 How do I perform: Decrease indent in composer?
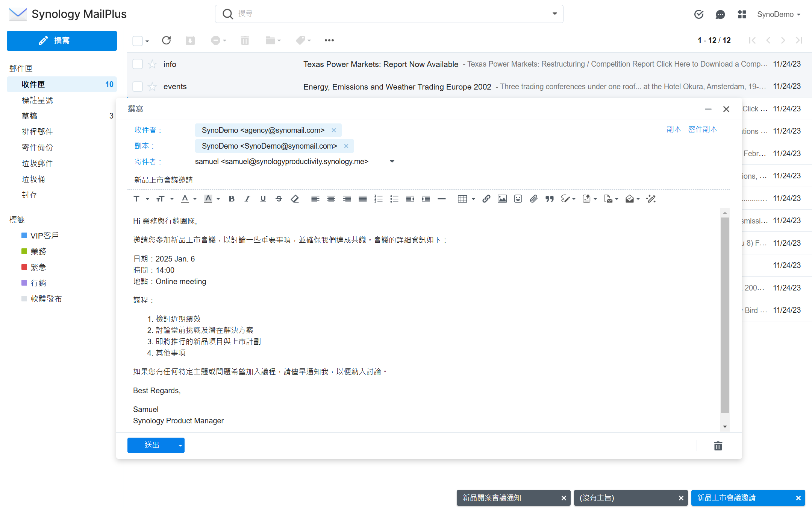point(410,199)
